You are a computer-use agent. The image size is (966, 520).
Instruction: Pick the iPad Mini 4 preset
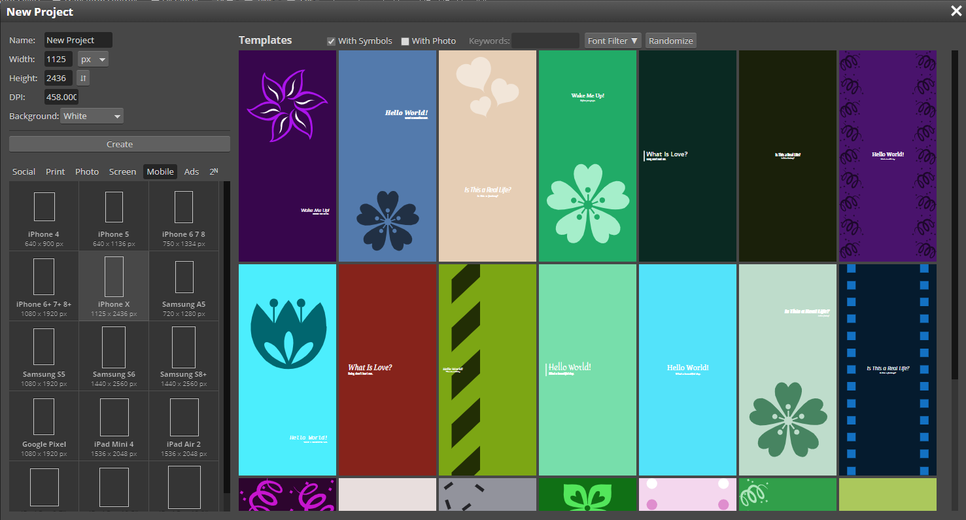pos(114,426)
